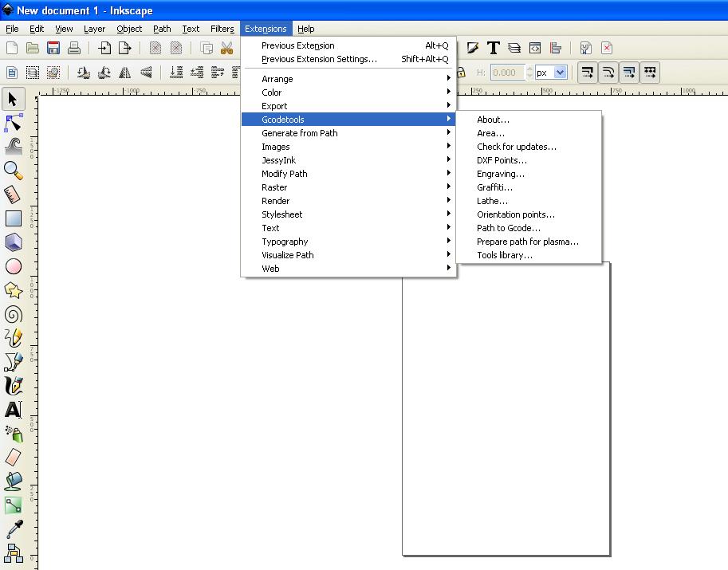Click the Import file icon

point(104,48)
